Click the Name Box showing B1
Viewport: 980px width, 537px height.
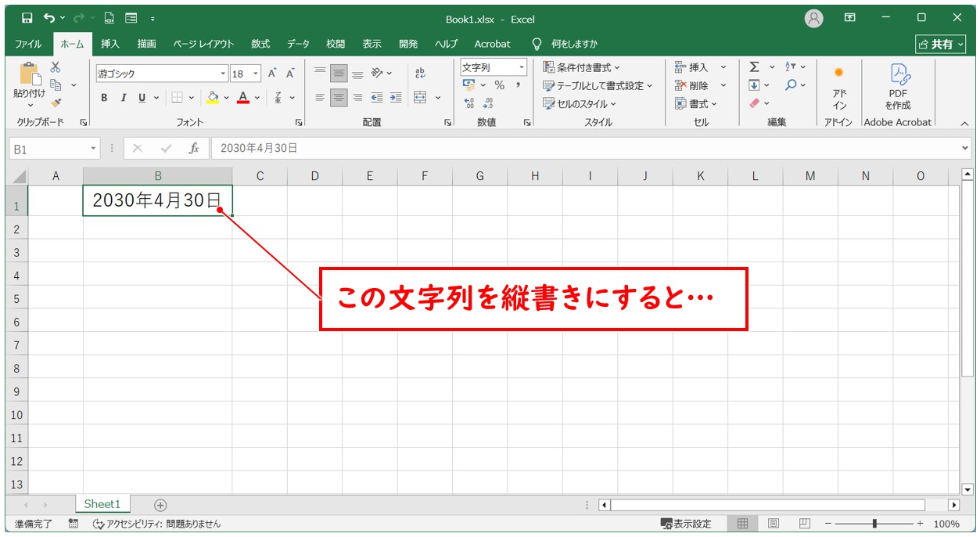[48, 148]
